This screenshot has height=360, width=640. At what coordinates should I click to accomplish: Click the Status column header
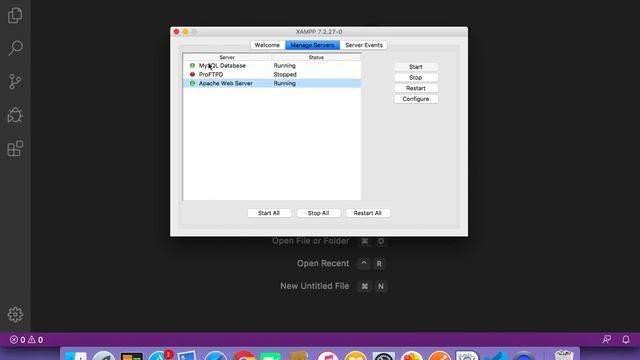316,57
